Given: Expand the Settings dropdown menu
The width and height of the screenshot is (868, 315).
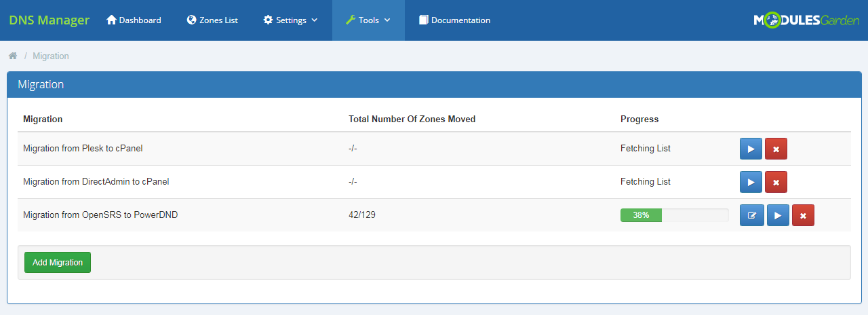Looking at the screenshot, I should click(290, 20).
